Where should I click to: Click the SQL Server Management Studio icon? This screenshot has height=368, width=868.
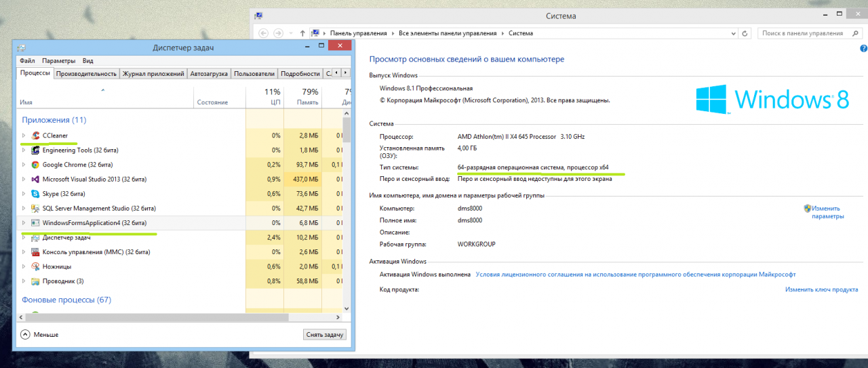point(35,209)
